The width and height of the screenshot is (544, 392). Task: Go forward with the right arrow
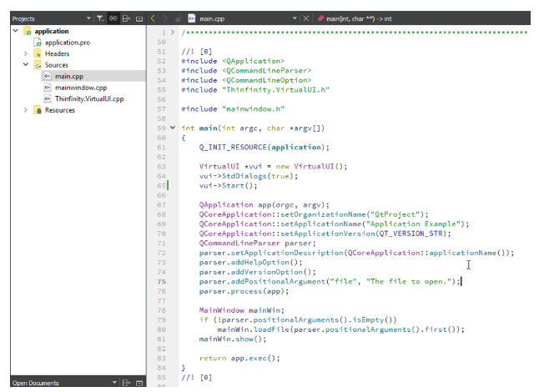165,18
